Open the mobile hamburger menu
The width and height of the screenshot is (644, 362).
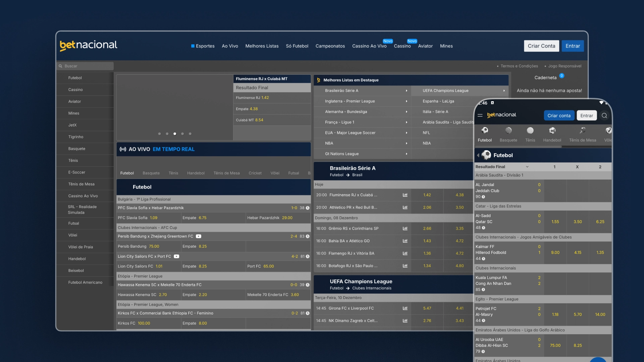pos(480,115)
